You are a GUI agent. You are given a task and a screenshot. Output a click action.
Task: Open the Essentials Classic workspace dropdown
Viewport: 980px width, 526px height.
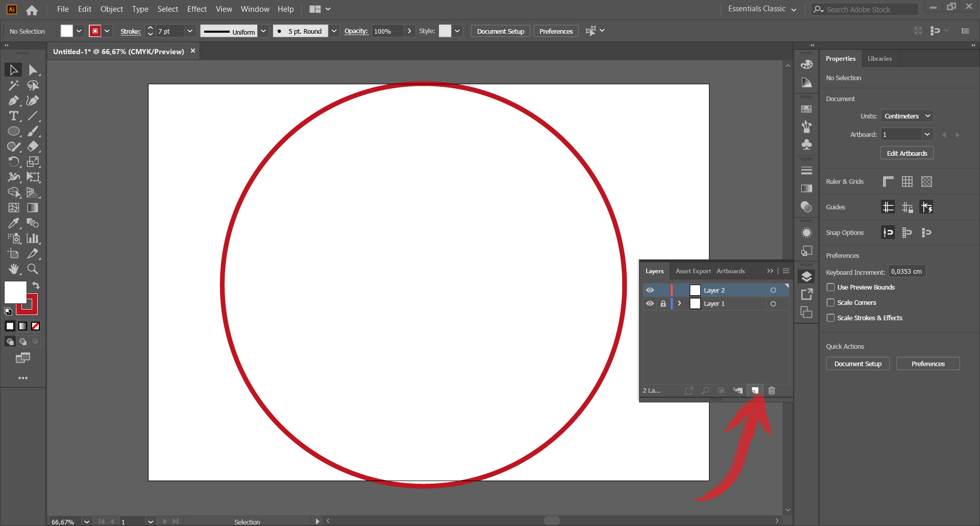tap(763, 9)
